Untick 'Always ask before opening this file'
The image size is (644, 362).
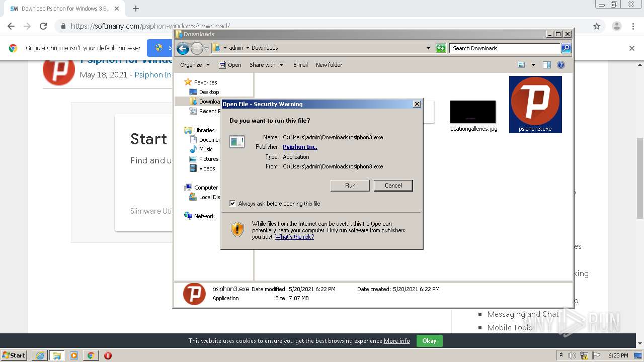coord(232,204)
